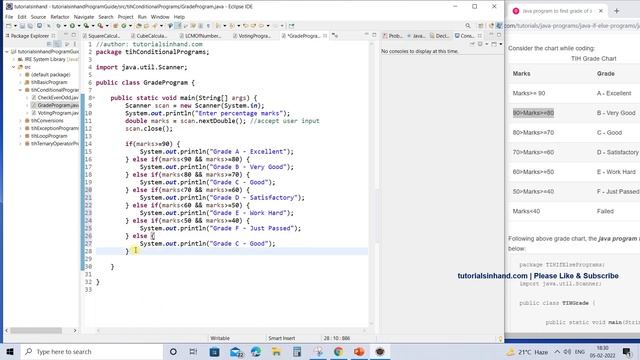
Task: Open the Package Explorer View Menu dots
Action: pos(74,44)
